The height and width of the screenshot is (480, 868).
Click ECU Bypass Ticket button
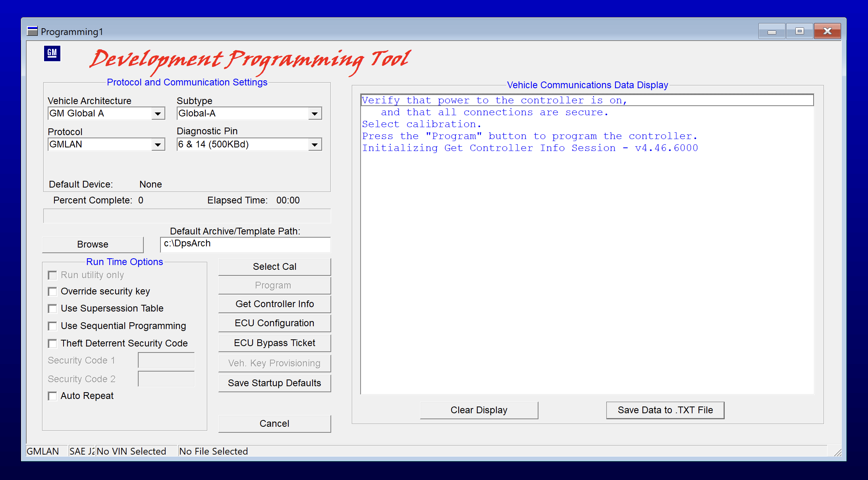pos(274,343)
